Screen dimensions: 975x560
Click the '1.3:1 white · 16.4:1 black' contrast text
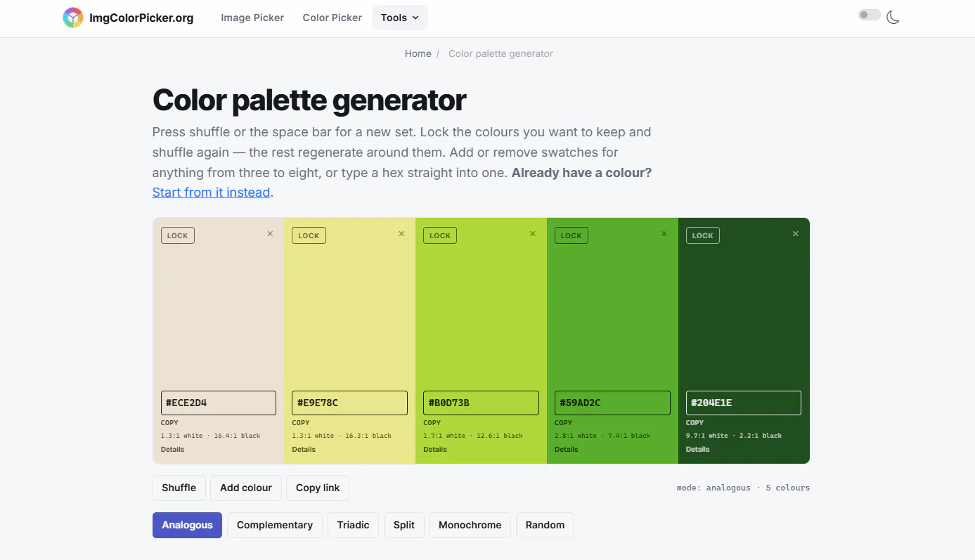tap(210, 436)
